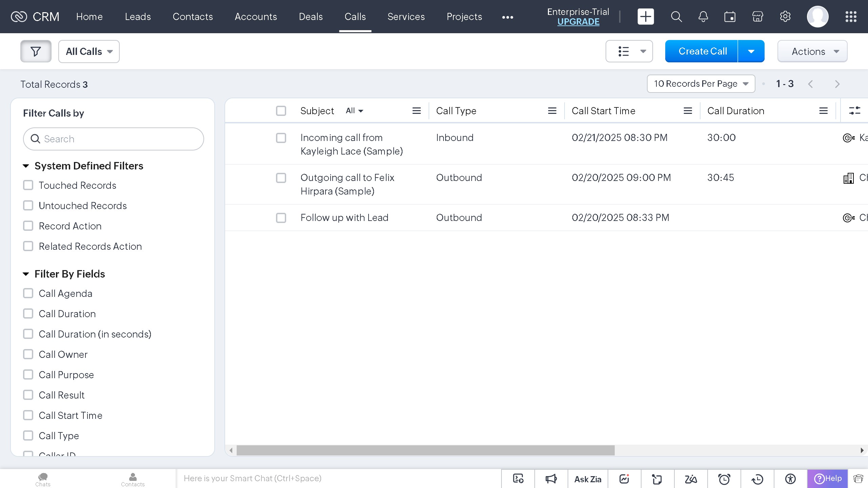Image resolution: width=868 pixels, height=488 pixels.
Task: Open the setup gear icon
Action: click(x=785, y=17)
